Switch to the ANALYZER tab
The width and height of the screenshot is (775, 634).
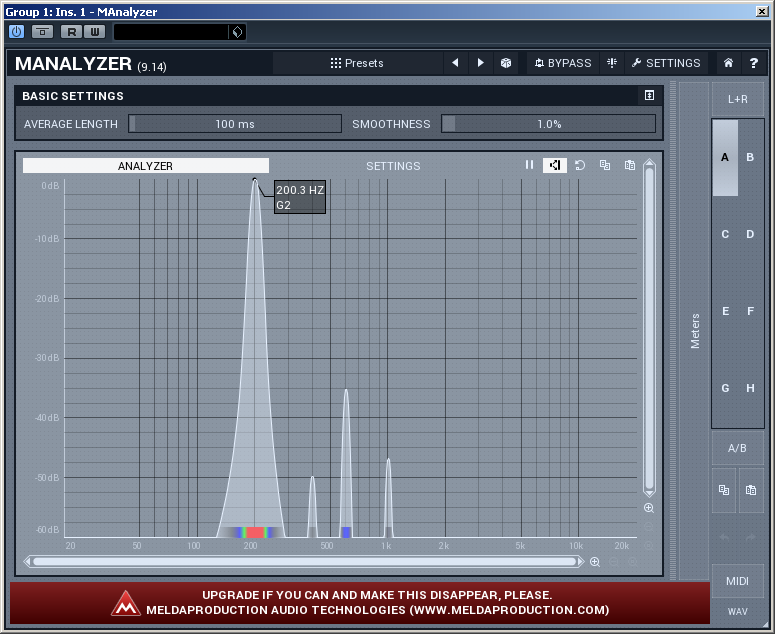click(x=145, y=166)
